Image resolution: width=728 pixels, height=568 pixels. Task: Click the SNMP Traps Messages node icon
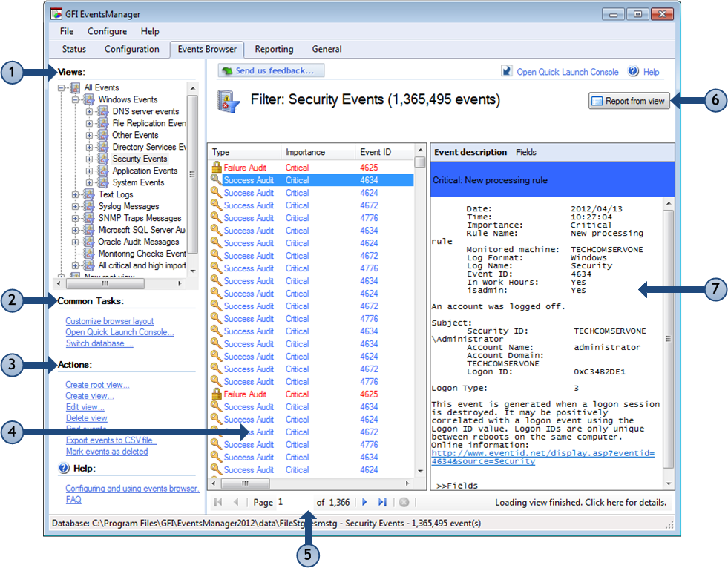pyautogui.click(x=88, y=218)
